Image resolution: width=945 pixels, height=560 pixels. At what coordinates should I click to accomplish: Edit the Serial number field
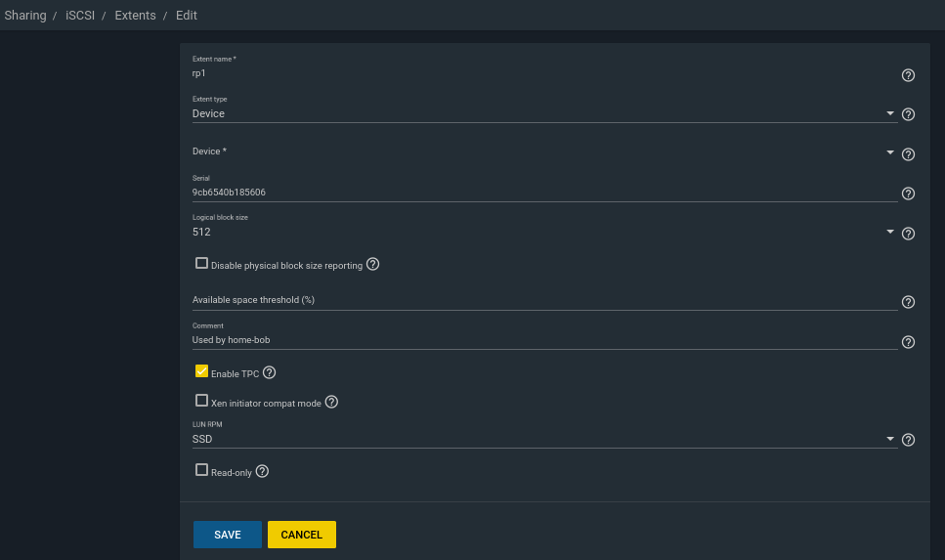coord(544,193)
